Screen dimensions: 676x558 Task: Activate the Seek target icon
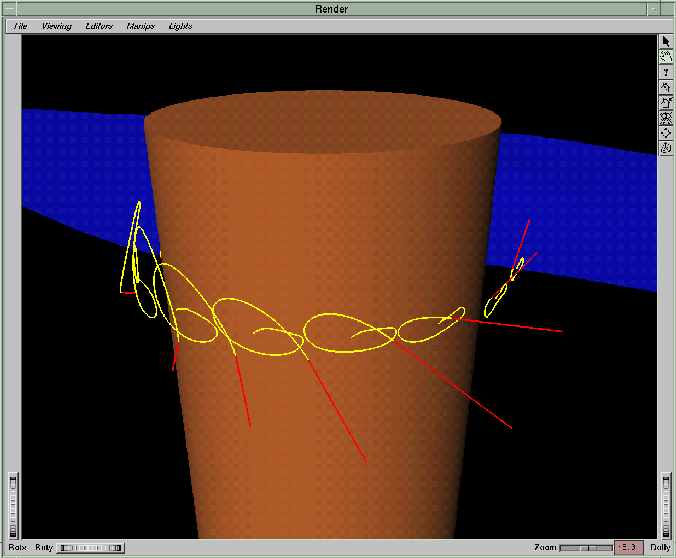tap(666, 132)
